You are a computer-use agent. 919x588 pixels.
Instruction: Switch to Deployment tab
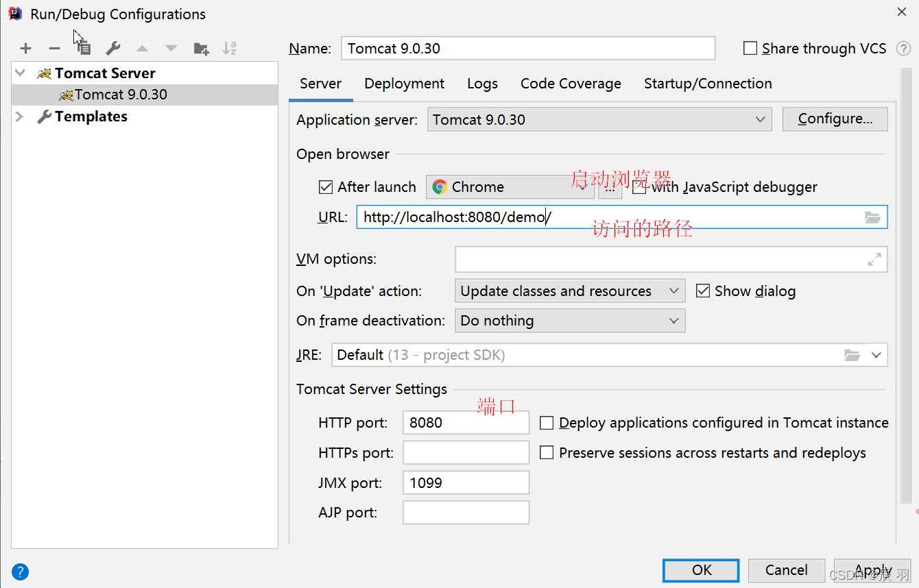pyautogui.click(x=404, y=84)
